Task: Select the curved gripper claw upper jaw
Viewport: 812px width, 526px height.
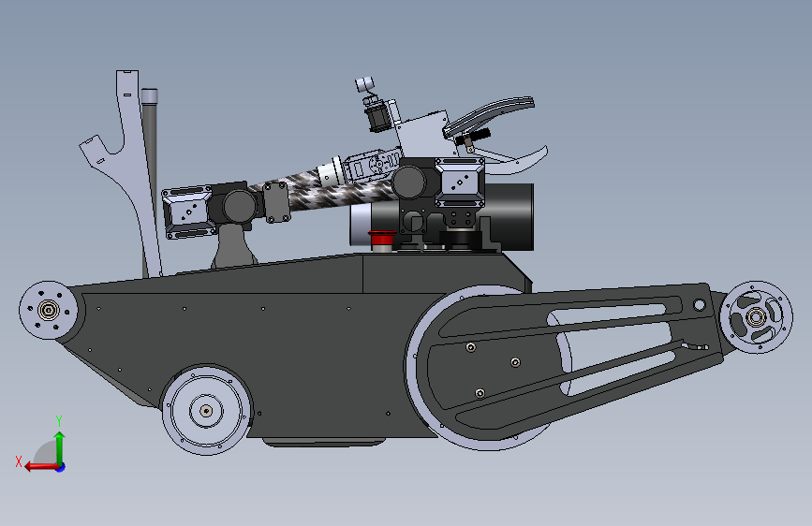Action: [490, 115]
